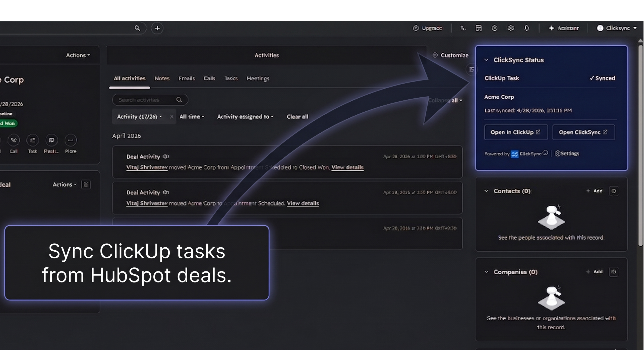Click the Closed Won stage badge
The image size is (644, 362).
coord(8,123)
